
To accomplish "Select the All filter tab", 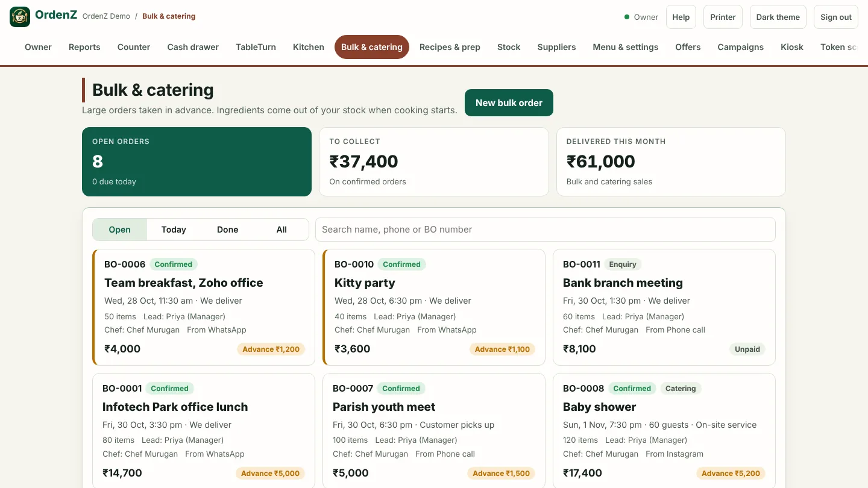I will [x=281, y=230].
